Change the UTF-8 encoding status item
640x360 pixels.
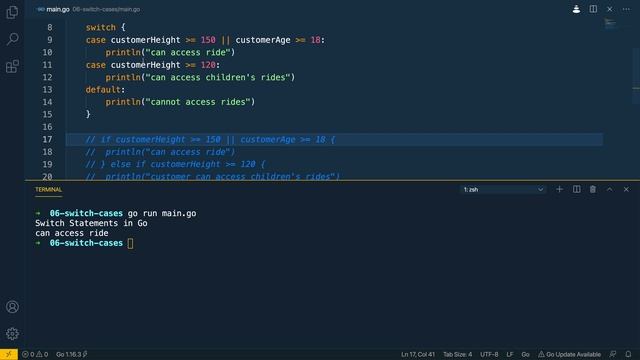489,354
